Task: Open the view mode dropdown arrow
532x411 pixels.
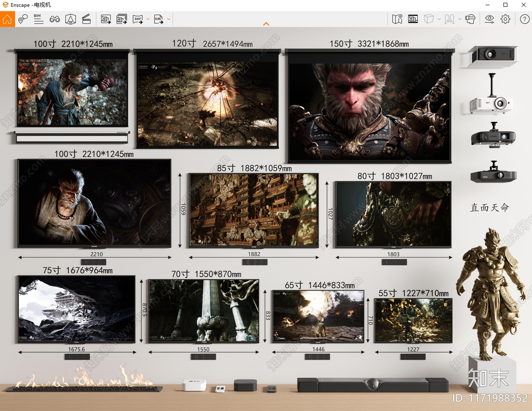Action: [x=460, y=19]
